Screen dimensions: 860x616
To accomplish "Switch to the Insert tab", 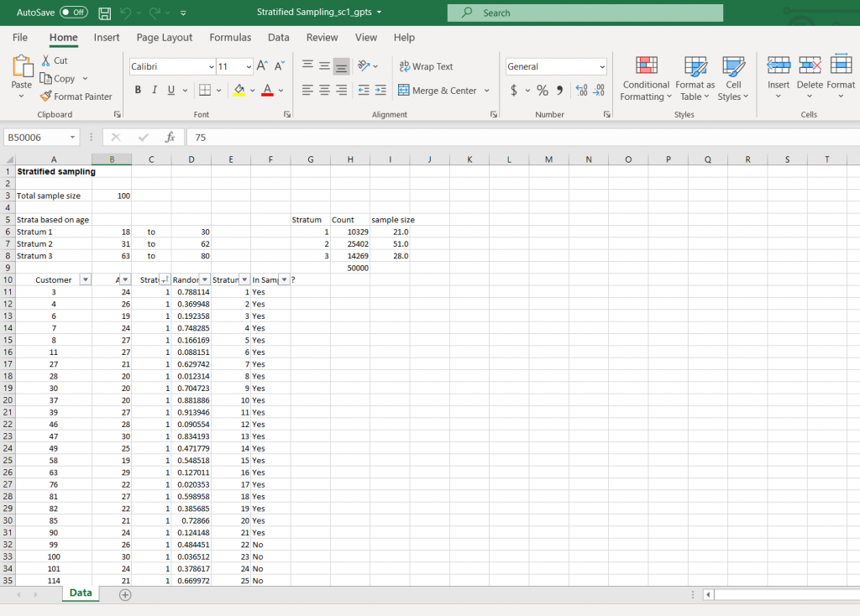I will (x=107, y=37).
